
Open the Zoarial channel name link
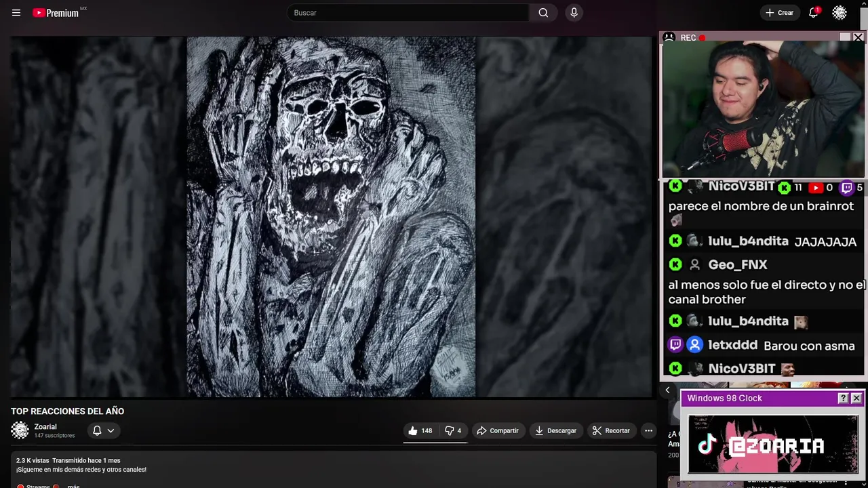click(x=45, y=427)
